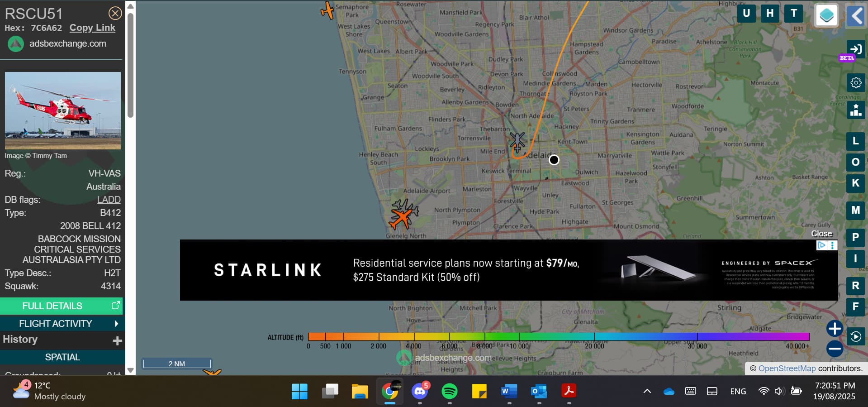
Task: Toggle the L map button
Action: click(x=855, y=141)
